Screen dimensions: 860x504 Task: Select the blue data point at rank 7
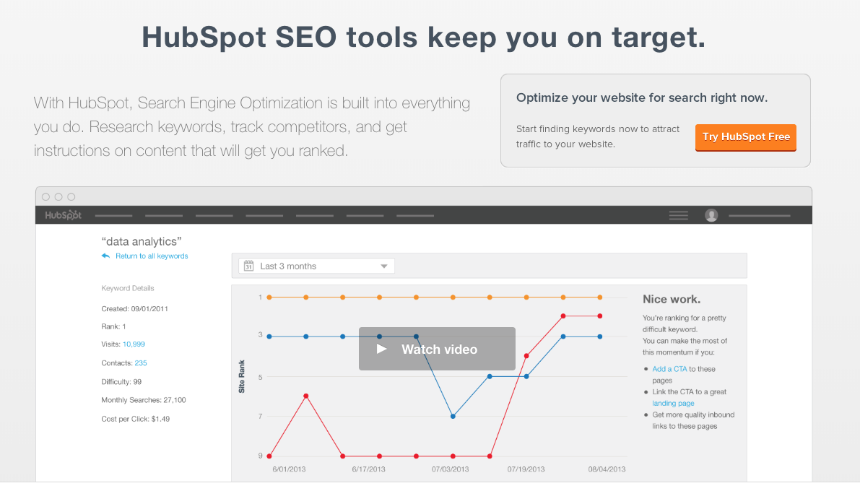point(453,416)
